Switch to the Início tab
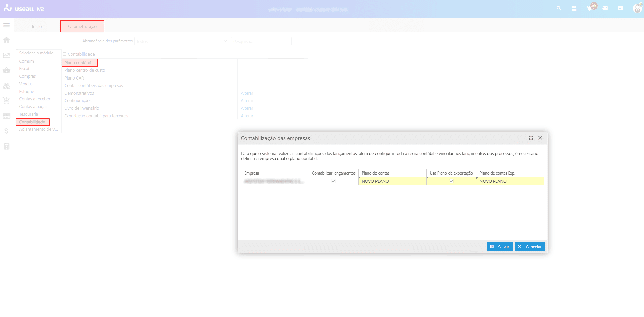Viewport: 644px width, 317px height. click(37, 26)
